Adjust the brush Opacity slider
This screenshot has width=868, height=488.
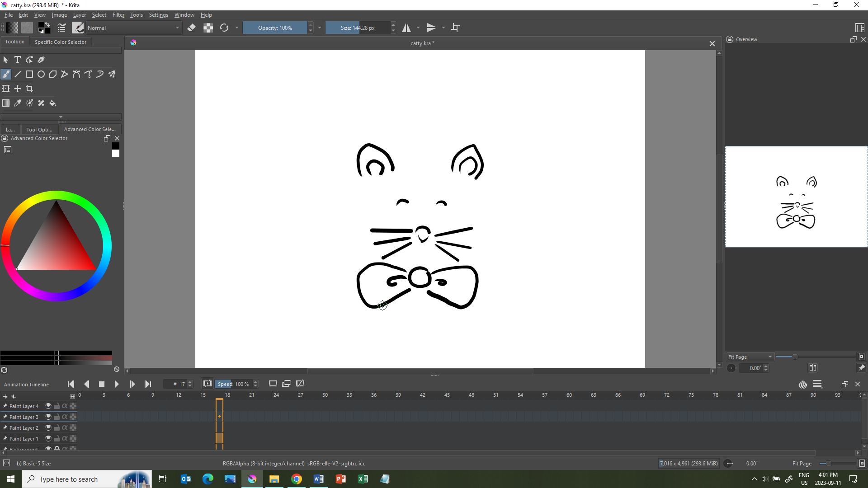pos(275,28)
